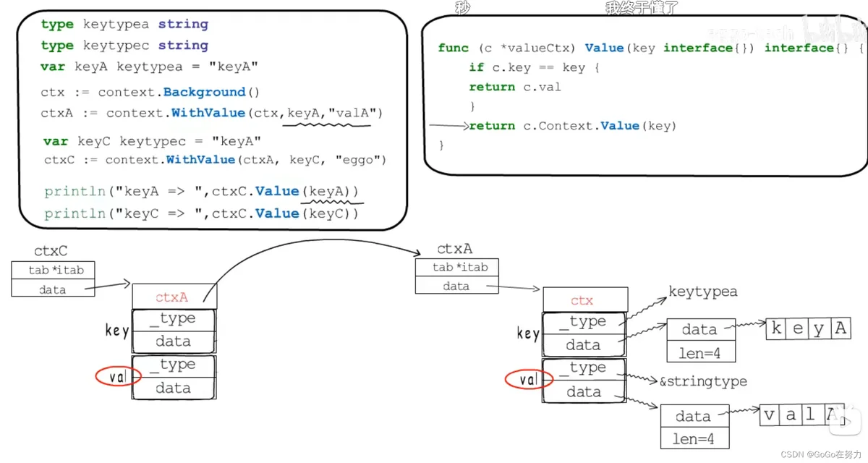This screenshot has height=463, width=868.
Task: Click the tab *itab cell below ctxA heading
Action: point(460,267)
